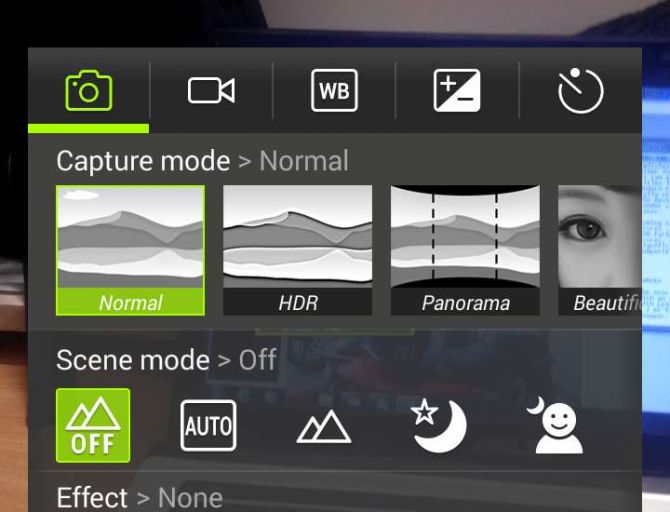This screenshot has height=512, width=670.
Task: Open the photo camera settings tab
Action: tap(88, 91)
